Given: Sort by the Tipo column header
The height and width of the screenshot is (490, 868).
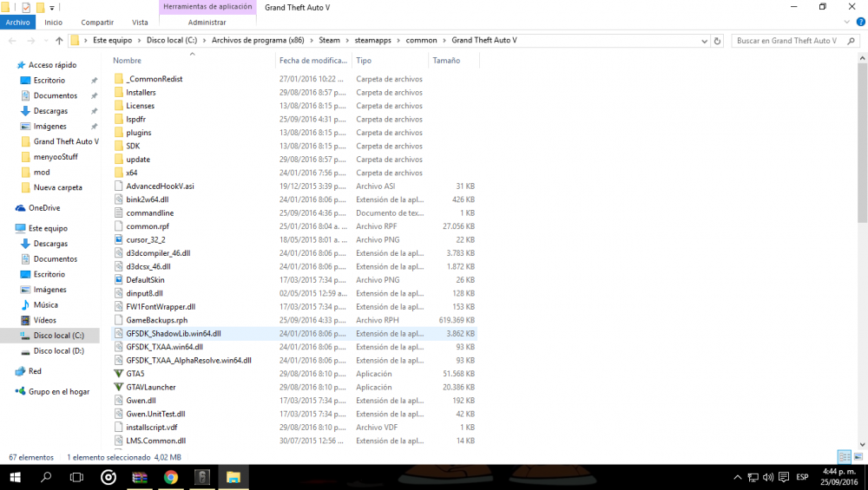Looking at the screenshot, I should (x=364, y=61).
